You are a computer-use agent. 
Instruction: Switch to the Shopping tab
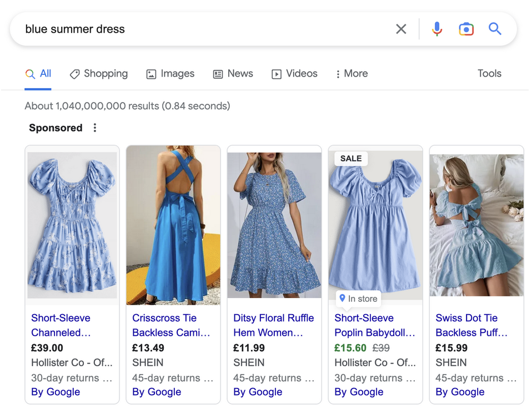(99, 74)
